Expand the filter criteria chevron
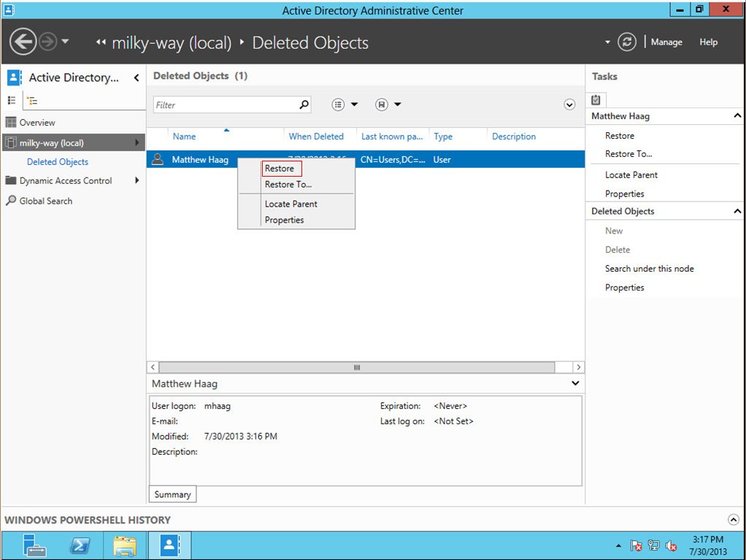The height and width of the screenshot is (560, 746). click(569, 104)
